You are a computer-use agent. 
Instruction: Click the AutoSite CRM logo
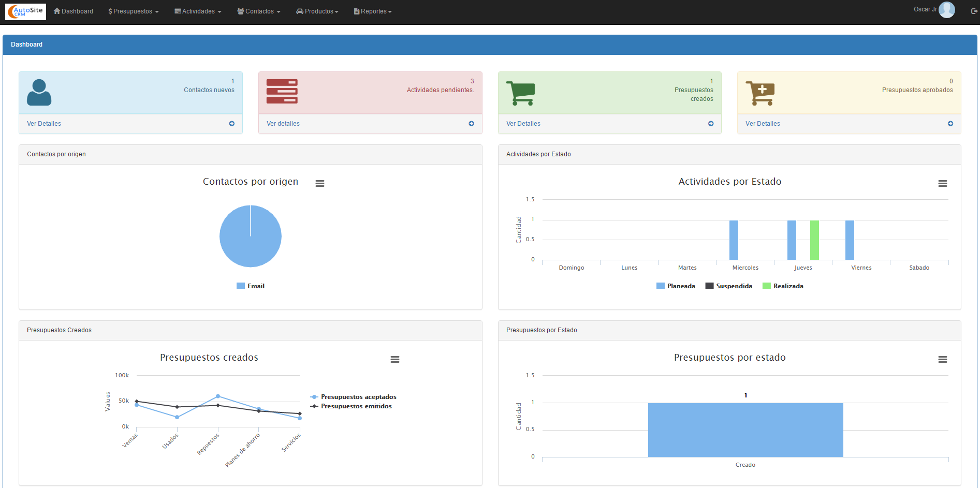tap(25, 11)
